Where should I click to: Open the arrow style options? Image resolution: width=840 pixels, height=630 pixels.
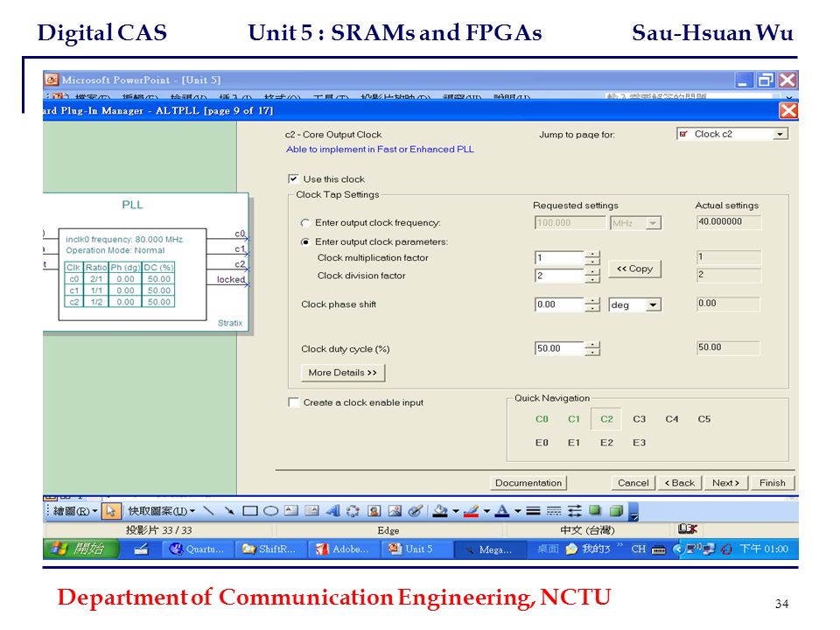tap(574, 510)
